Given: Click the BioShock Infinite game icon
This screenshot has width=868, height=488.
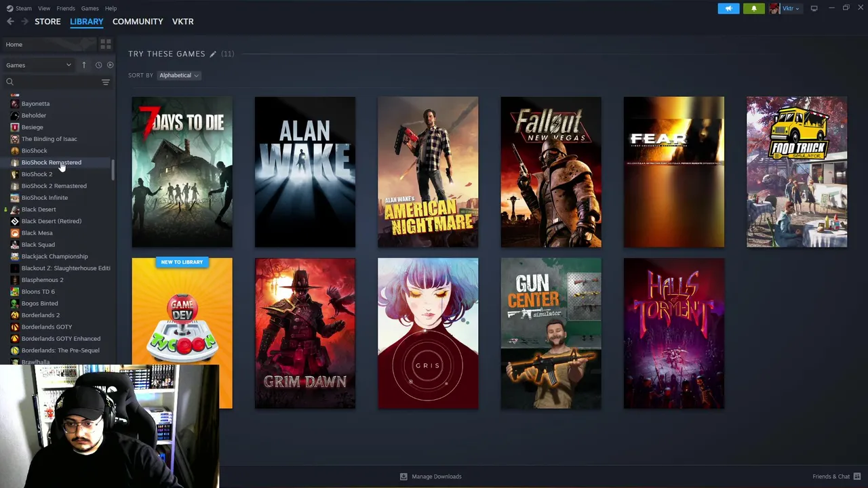Looking at the screenshot, I should (x=15, y=198).
